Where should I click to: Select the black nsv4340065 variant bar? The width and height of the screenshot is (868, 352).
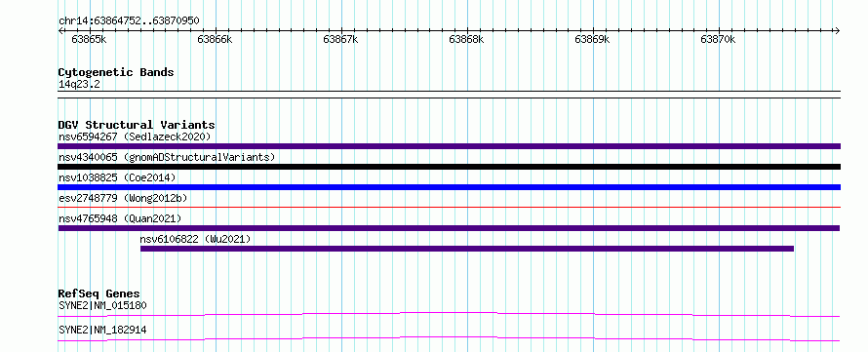449,167
